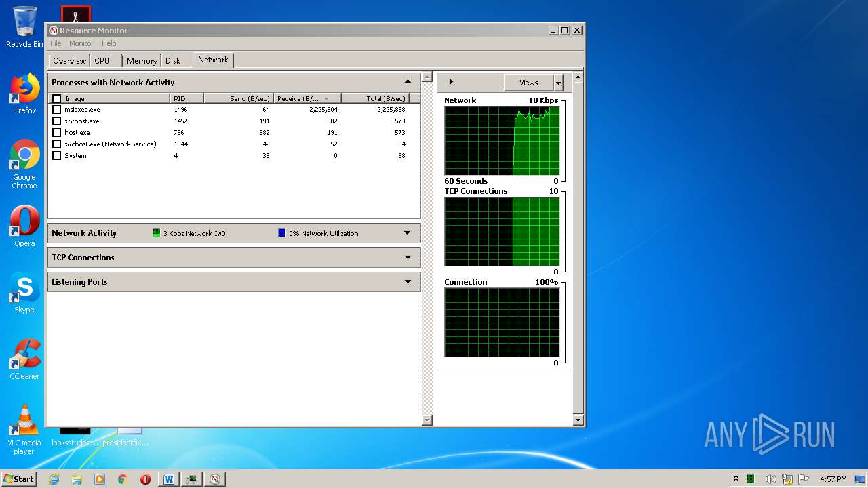Click the green CPU meter tray icon
The width and height of the screenshot is (868, 488).
point(751,479)
